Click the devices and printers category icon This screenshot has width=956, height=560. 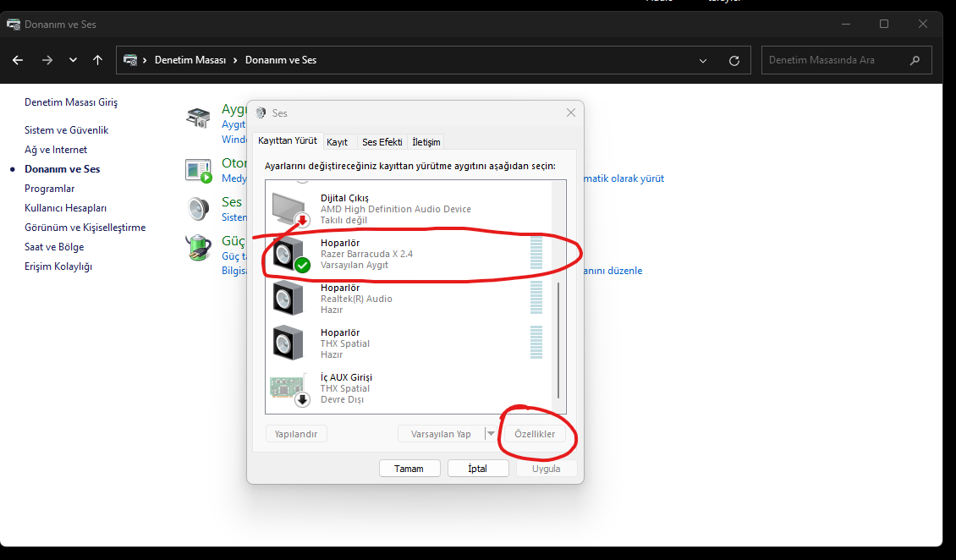[198, 117]
